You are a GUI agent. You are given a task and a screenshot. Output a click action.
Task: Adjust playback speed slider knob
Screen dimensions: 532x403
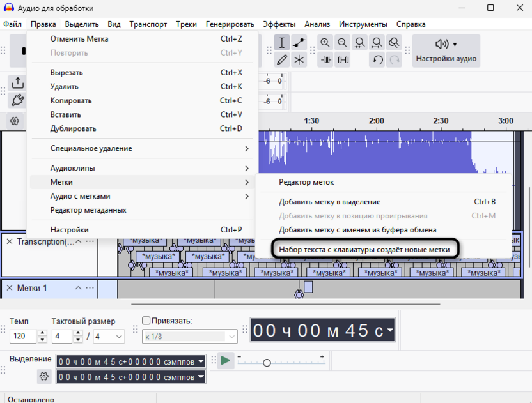pyautogui.click(x=267, y=363)
